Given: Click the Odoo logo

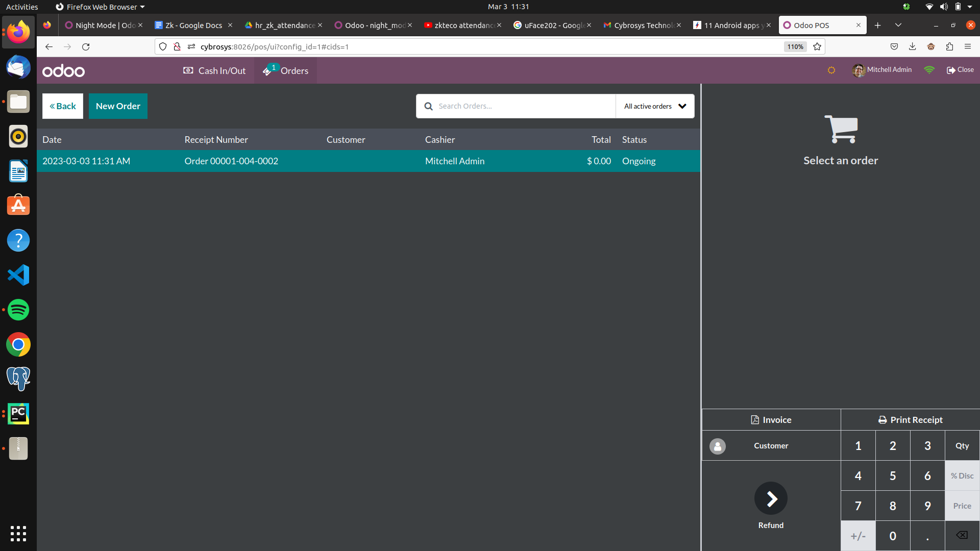Looking at the screenshot, I should (x=63, y=71).
